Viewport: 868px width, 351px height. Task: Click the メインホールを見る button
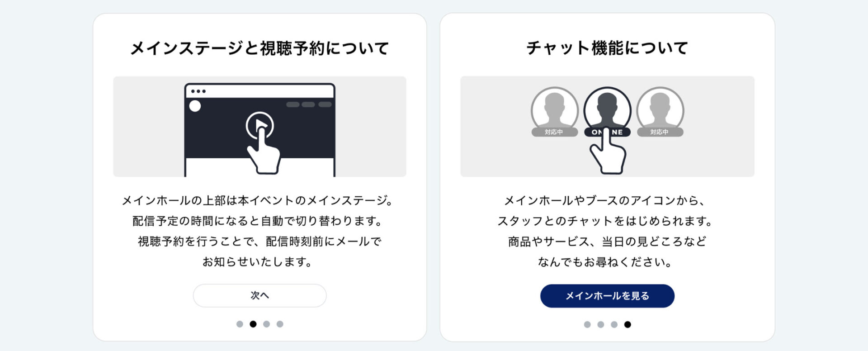607,296
